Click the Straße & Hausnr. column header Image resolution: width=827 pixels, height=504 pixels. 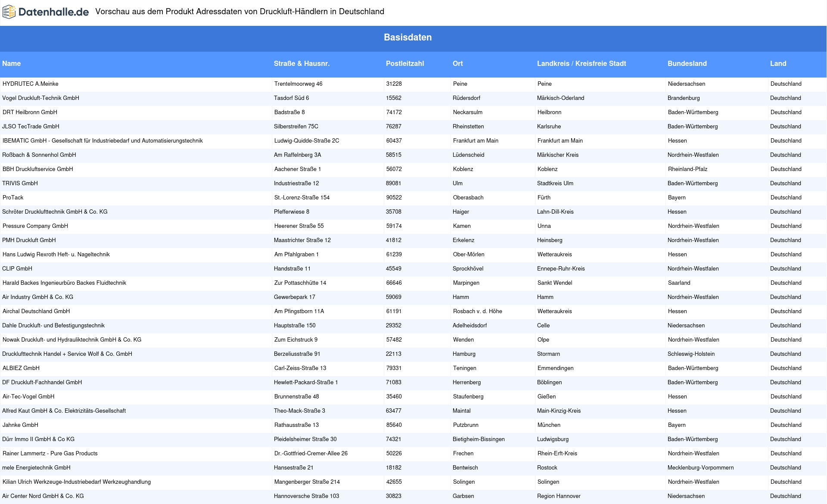coord(302,64)
